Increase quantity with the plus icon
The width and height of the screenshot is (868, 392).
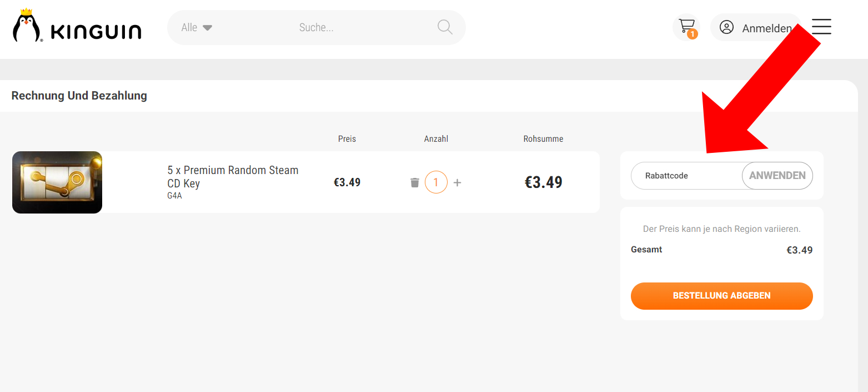[457, 182]
